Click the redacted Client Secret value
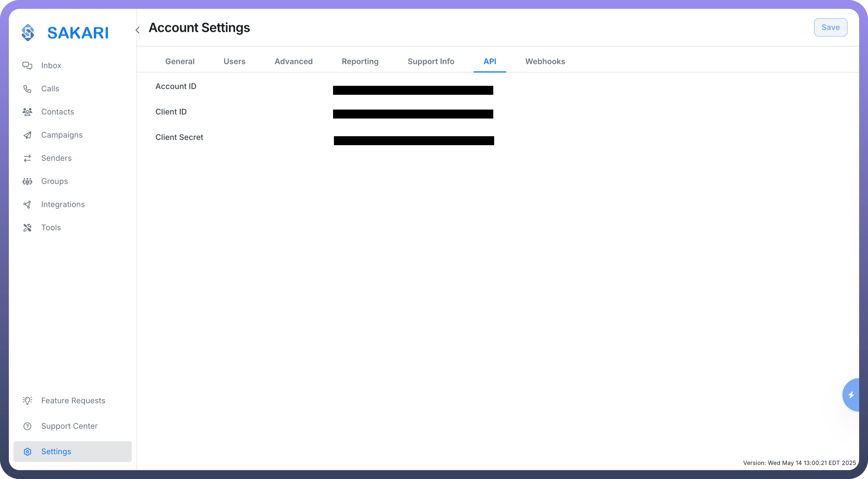 coord(414,140)
